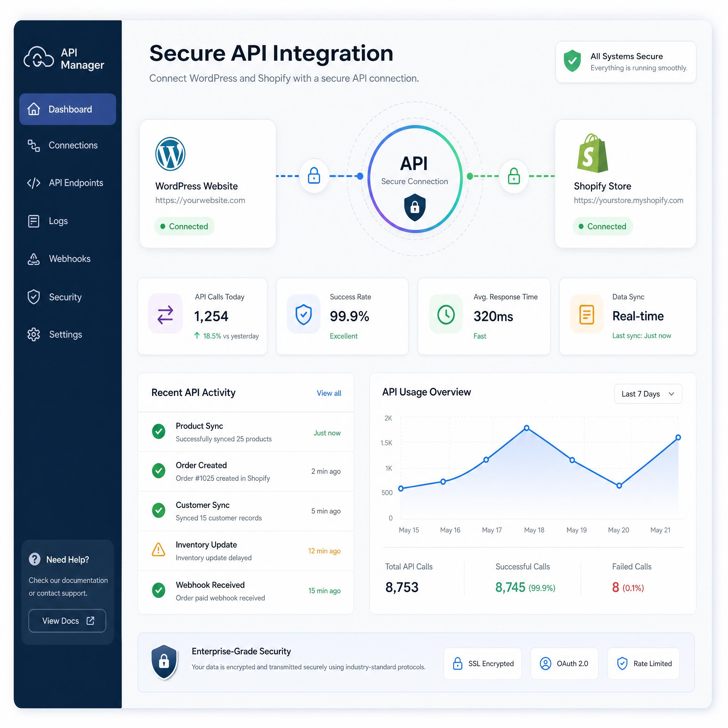Open the View Docs button
The image size is (728, 728).
click(x=67, y=621)
